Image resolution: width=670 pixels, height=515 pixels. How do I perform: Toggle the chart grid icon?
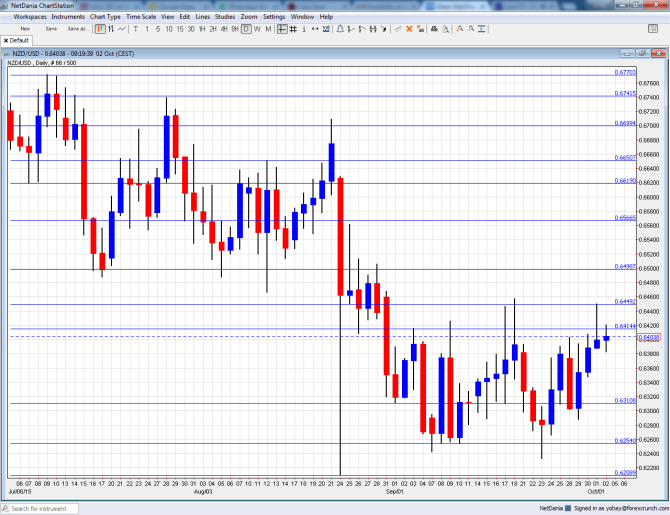pos(293,29)
